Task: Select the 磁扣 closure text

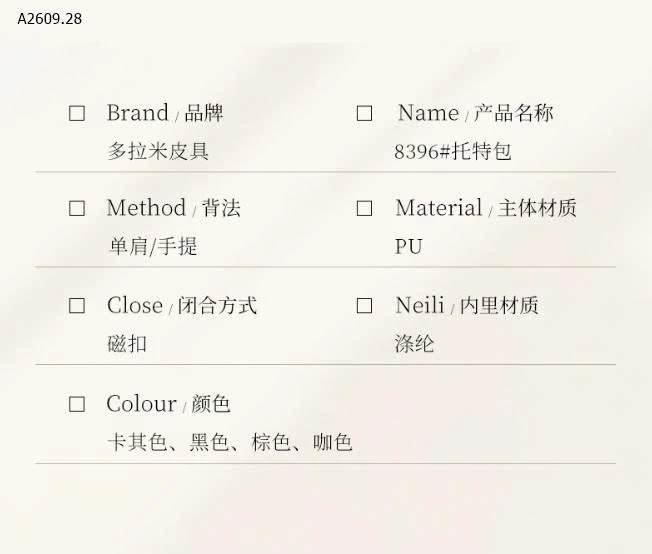Action: click(x=127, y=344)
